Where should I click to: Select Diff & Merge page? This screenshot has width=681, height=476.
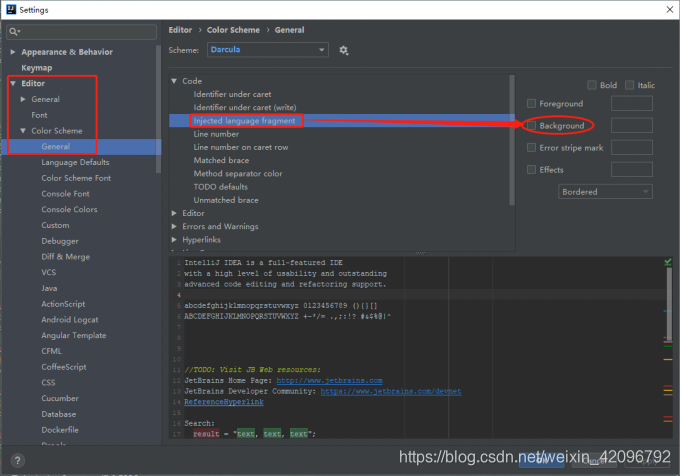[x=66, y=257]
